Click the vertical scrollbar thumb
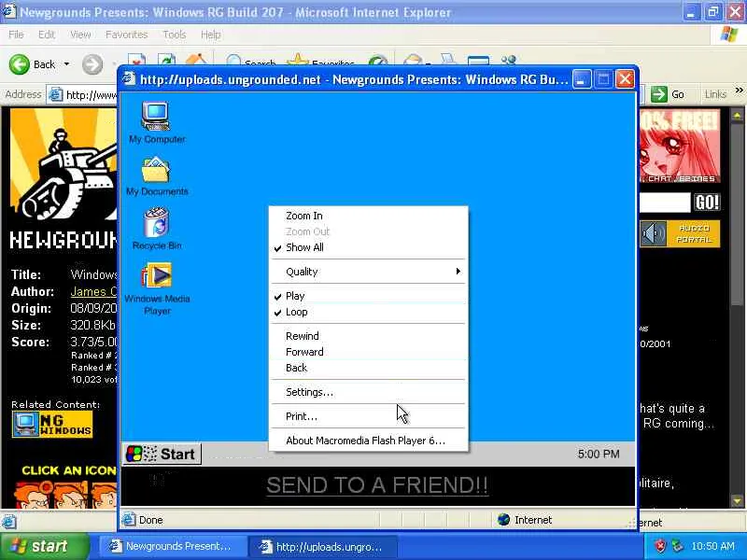The height and width of the screenshot is (560, 747). point(737,215)
